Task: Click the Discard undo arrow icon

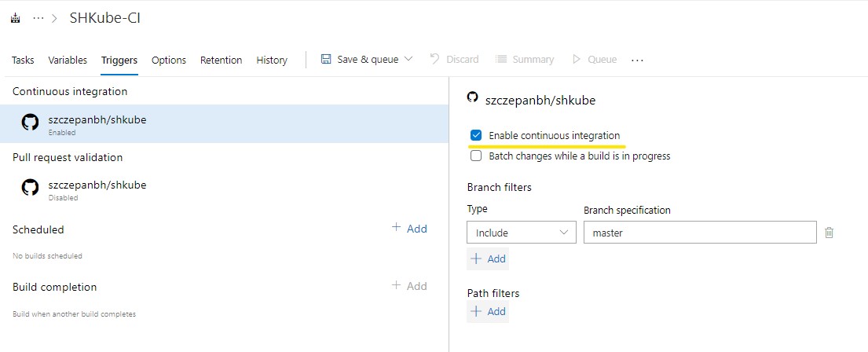Action: (x=434, y=59)
